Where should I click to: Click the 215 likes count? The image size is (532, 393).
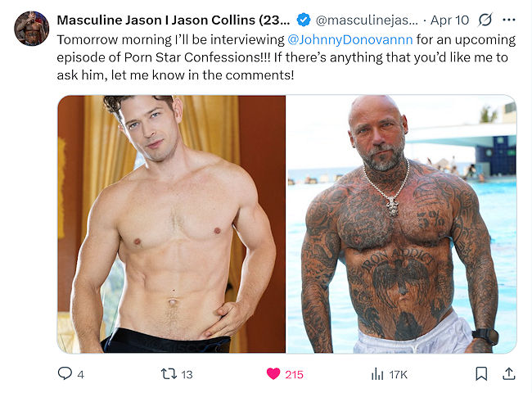tap(294, 375)
